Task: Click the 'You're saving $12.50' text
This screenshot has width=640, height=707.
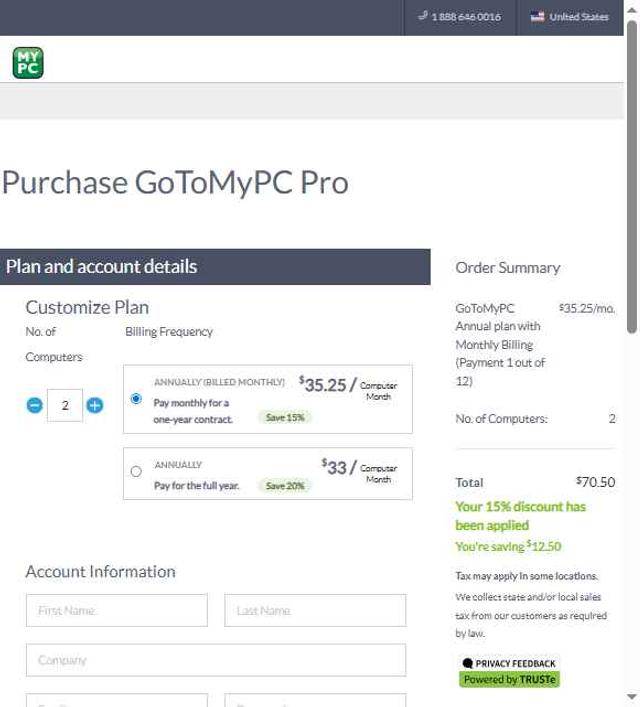Action: pos(508,546)
